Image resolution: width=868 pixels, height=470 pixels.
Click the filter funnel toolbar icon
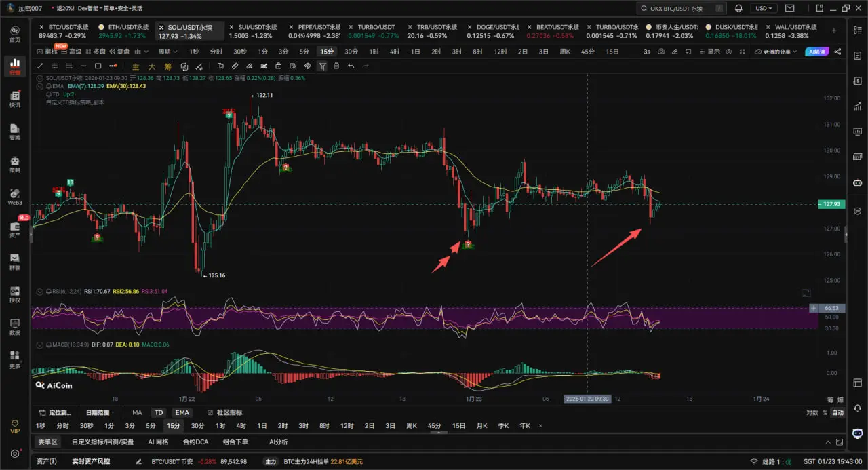click(x=322, y=66)
